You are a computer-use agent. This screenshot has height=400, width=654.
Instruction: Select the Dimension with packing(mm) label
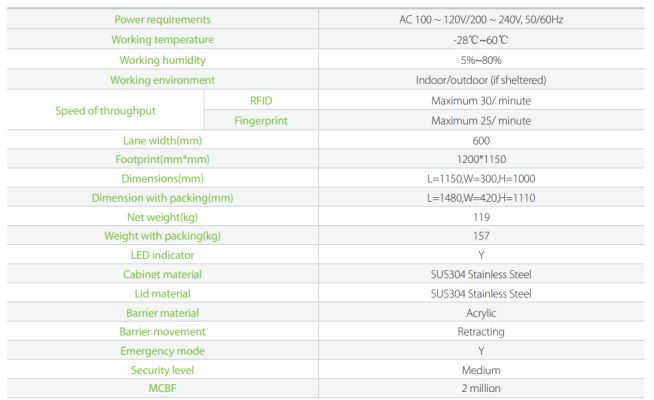click(x=162, y=198)
